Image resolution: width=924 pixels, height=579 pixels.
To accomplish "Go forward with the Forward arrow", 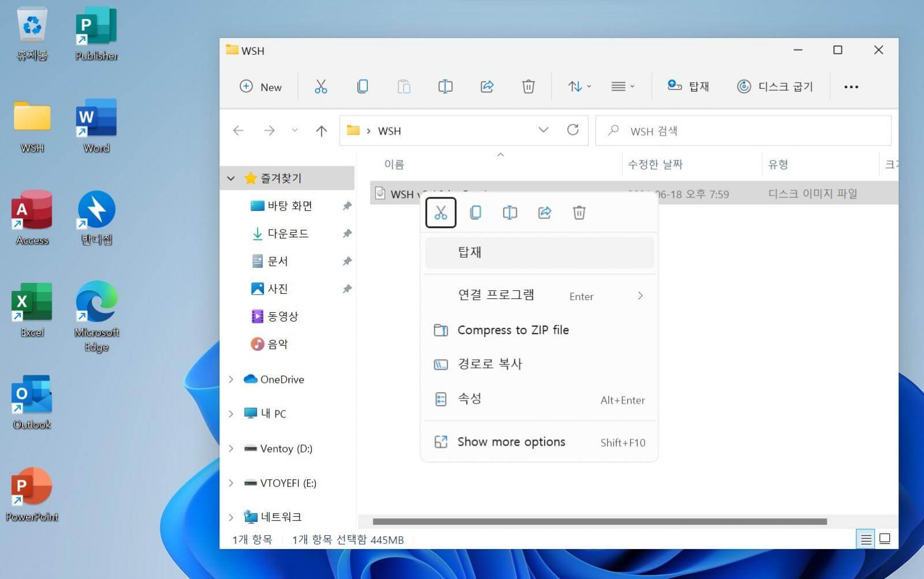I will click(269, 131).
